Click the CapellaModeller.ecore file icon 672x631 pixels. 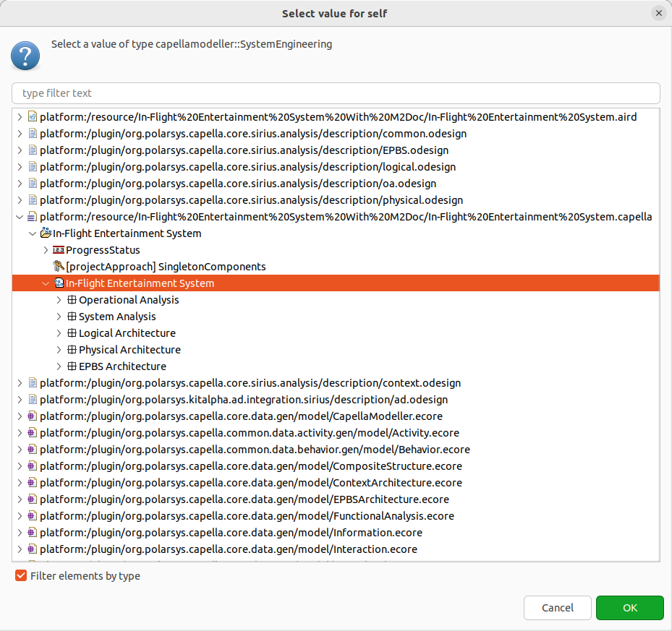tap(32, 416)
